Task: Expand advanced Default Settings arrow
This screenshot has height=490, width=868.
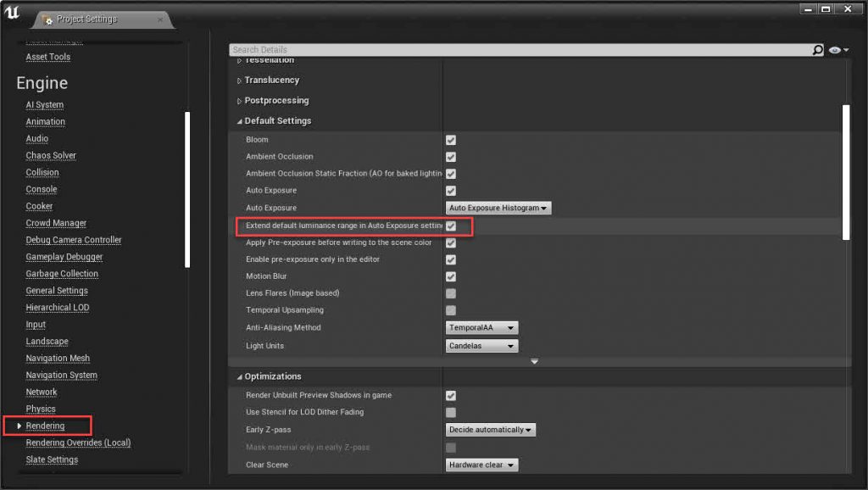Action: 534,362
